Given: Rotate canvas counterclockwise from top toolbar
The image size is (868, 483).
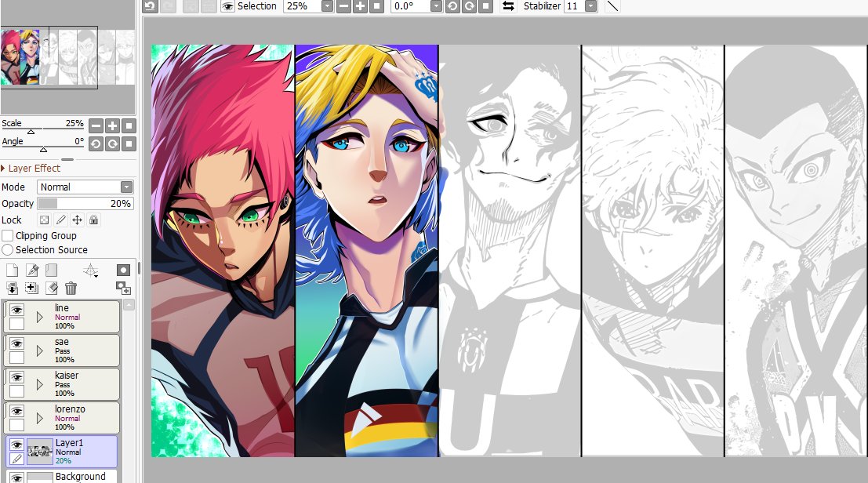Looking at the screenshot, I should (x=453, y=6).
